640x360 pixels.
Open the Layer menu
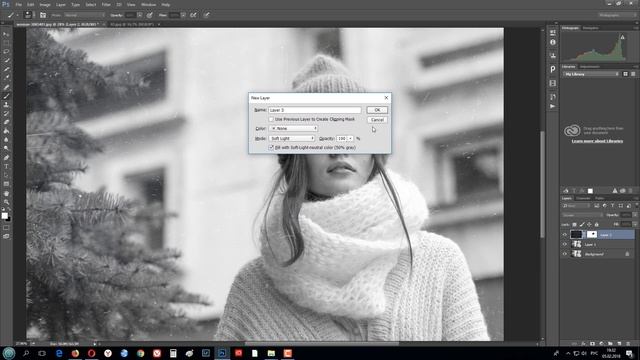coord(61,4)
